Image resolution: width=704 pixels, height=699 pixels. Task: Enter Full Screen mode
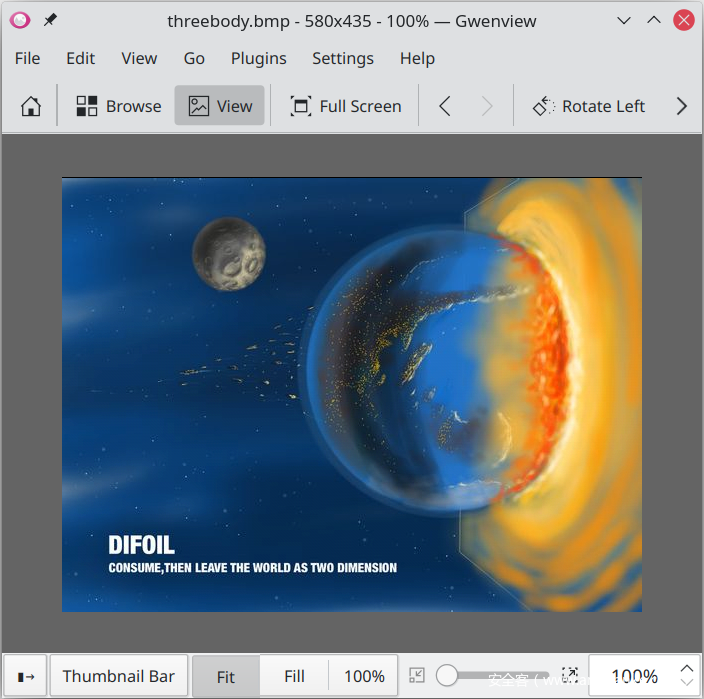(345, 106)
